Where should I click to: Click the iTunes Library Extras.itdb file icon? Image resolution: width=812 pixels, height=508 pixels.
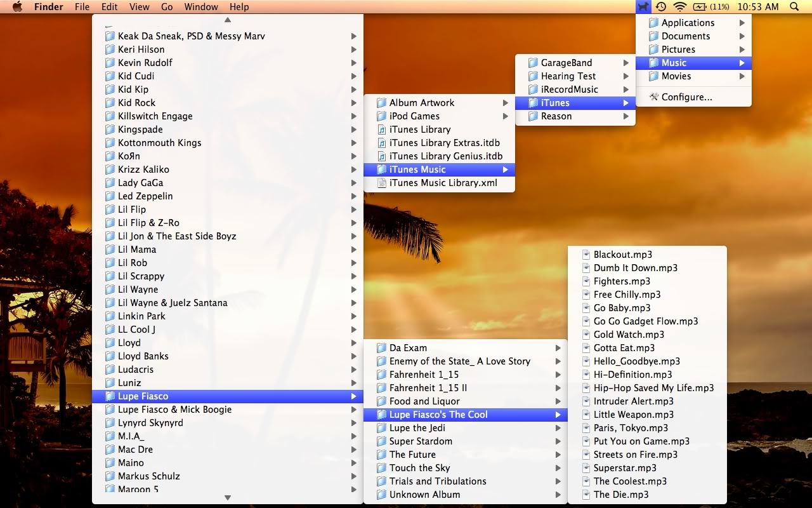coord(381,143)
